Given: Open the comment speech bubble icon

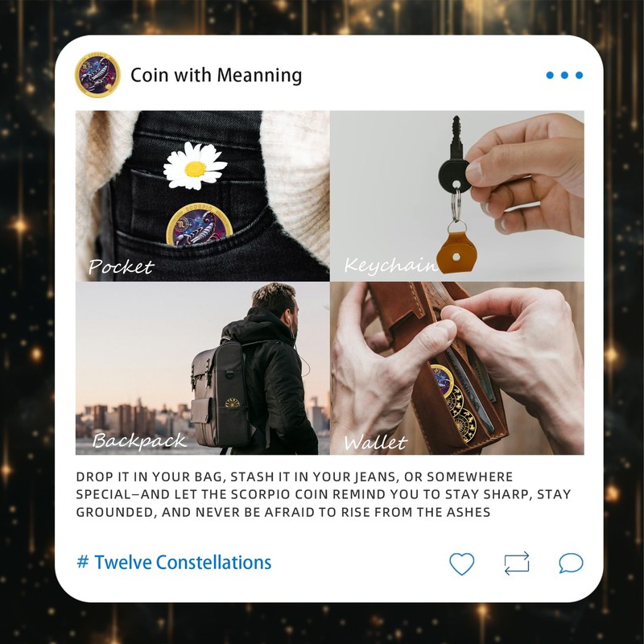Looking at the screenshot, I should (571, 563).
